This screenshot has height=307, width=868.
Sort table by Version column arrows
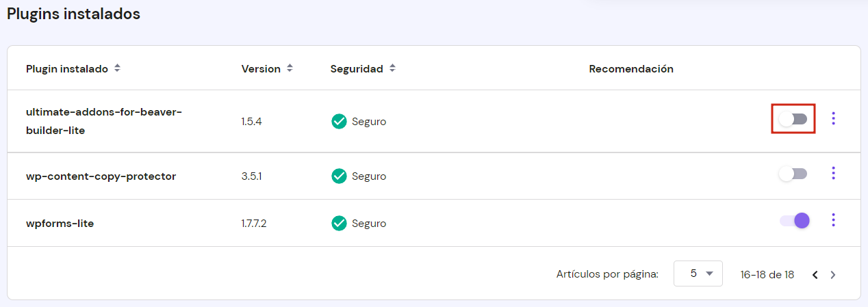pos(290,68)
